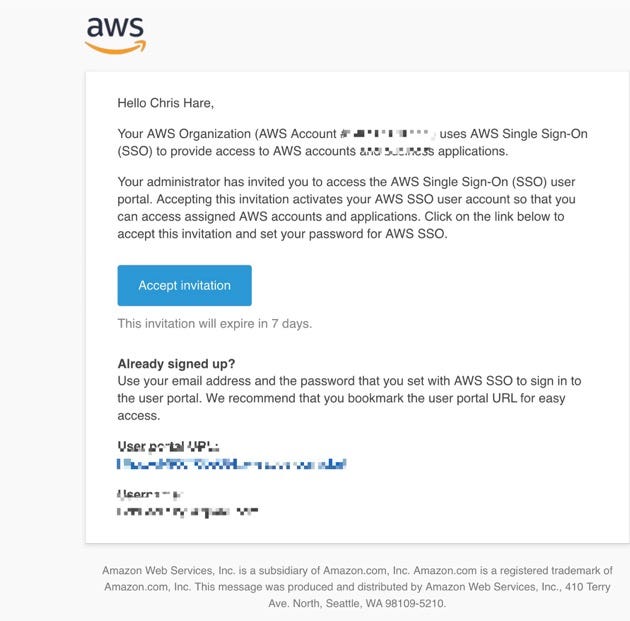Click the AWS logo lettering
The image size is (630, 621).
[115, 27]
